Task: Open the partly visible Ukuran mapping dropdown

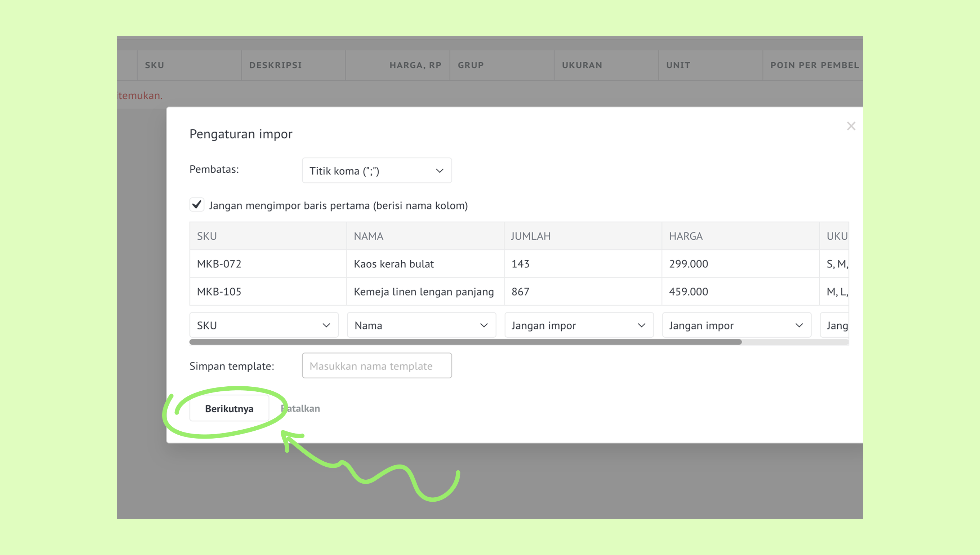Action: (834, 325)
